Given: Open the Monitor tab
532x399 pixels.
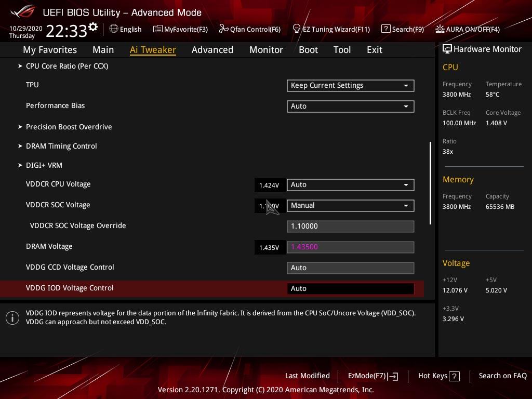Looking at the screenshot, I should [266, 50].
